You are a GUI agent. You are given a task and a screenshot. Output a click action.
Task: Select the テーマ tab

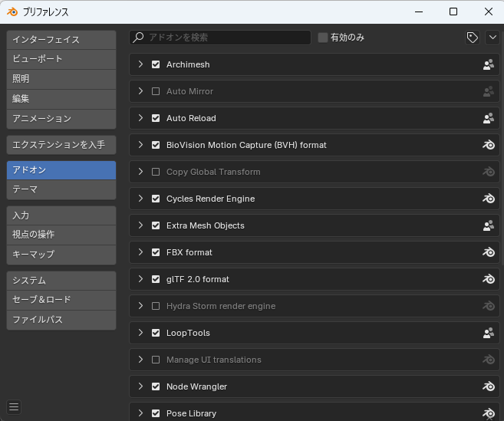(61, 189)
